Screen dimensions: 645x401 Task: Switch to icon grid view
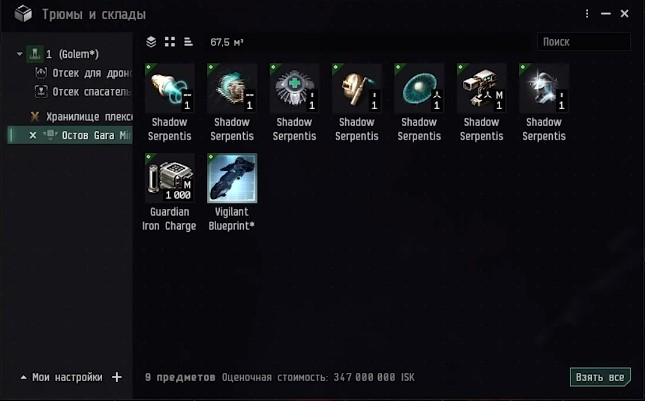coord(170,42)
